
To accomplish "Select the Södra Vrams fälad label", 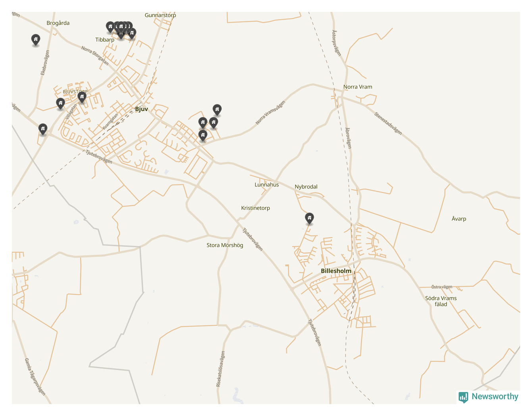I will (441, 301).
